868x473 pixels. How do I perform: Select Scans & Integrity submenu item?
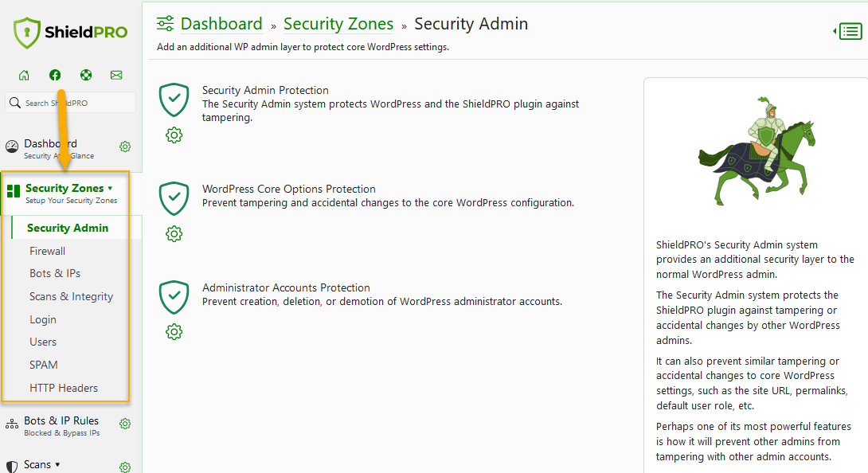click(71, 297)
